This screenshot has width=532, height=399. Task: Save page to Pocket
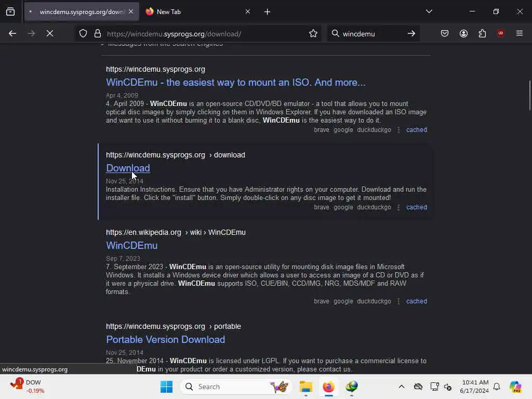(445, 33)
